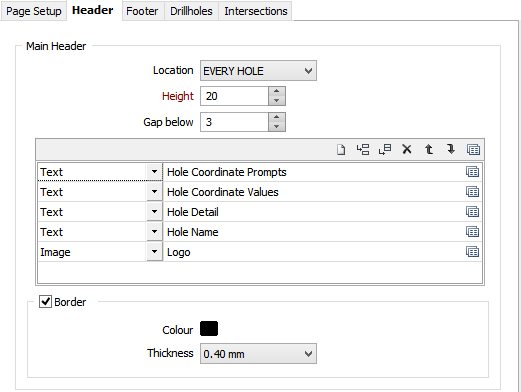Viewport: 521px width, 392px height.
Task: Open the Thickness dropdown showing 0.40 mm
Action: [258, 354]
